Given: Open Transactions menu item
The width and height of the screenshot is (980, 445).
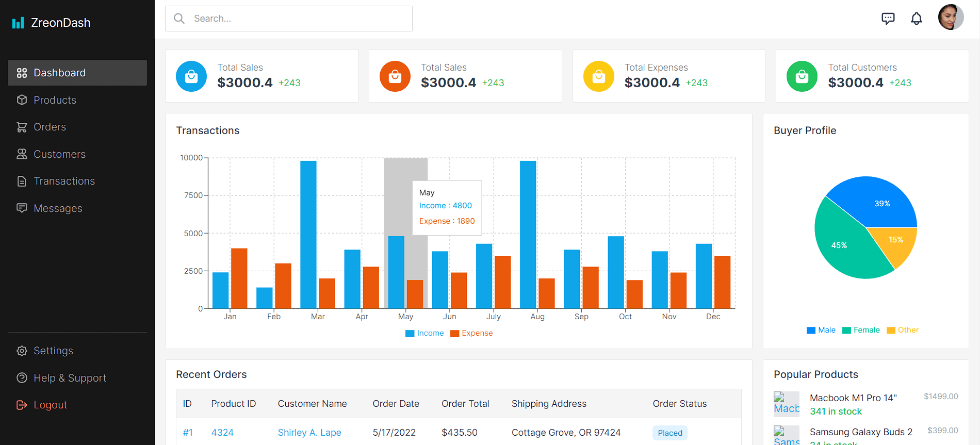Looking at the screenshot, I should [77, 181].
